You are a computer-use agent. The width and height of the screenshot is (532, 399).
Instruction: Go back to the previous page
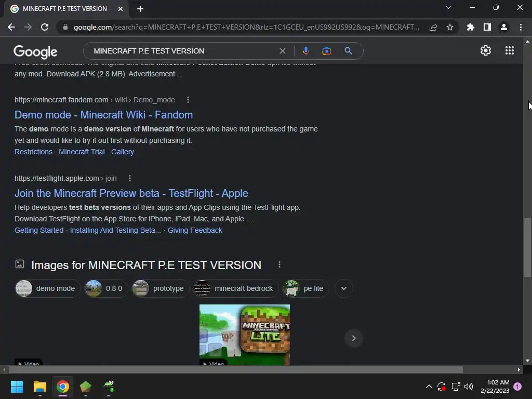click(x=11, y=27)
